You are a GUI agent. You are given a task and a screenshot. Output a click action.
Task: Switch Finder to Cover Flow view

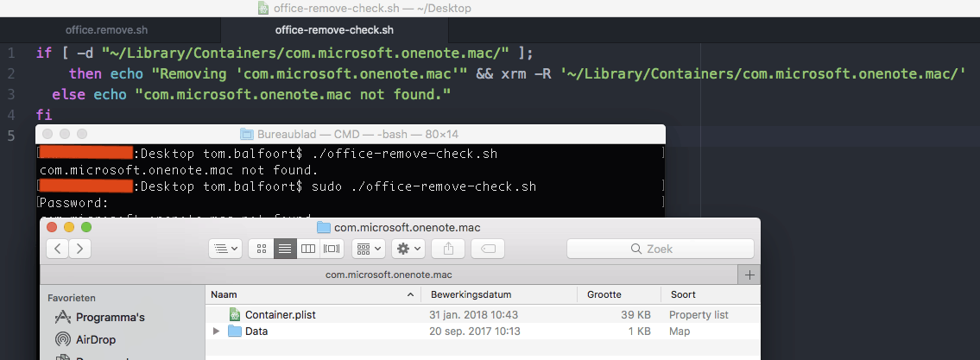coord(332,248)
